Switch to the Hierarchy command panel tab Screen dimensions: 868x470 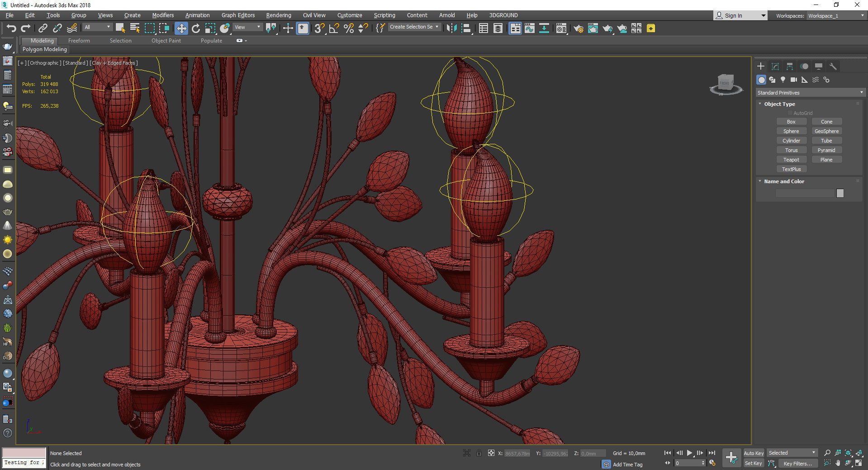(790, 66)
